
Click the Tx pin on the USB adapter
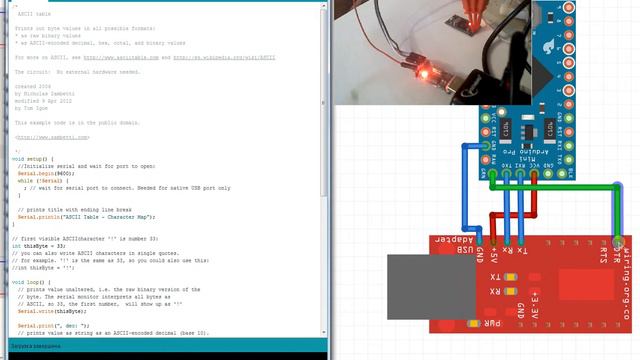pos(521,242)
